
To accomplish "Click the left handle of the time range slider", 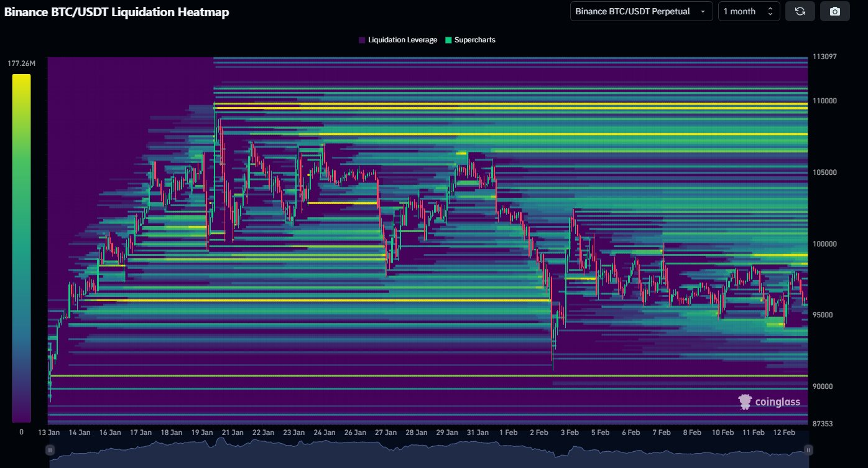I will pyautogui.click(x=50, y=449).
